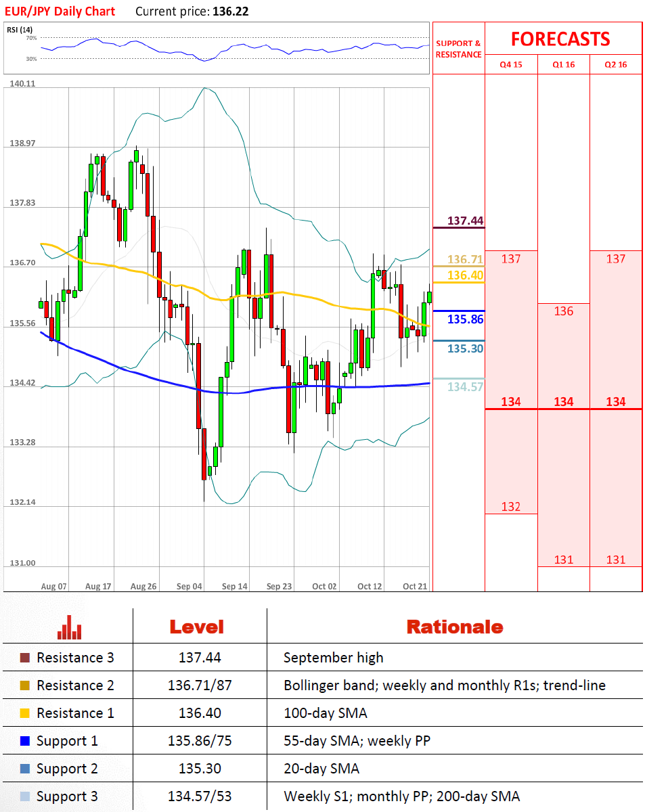This screenshot has height=812, width=645.
Task: Click the EUR/JPY Daily Chart title
Action: 60,12
